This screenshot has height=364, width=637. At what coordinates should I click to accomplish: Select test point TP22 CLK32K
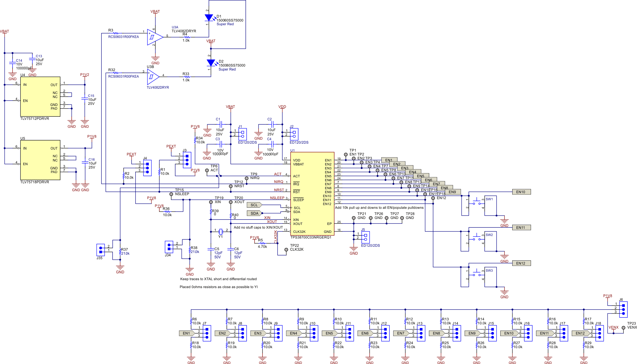tap(286, 249)
